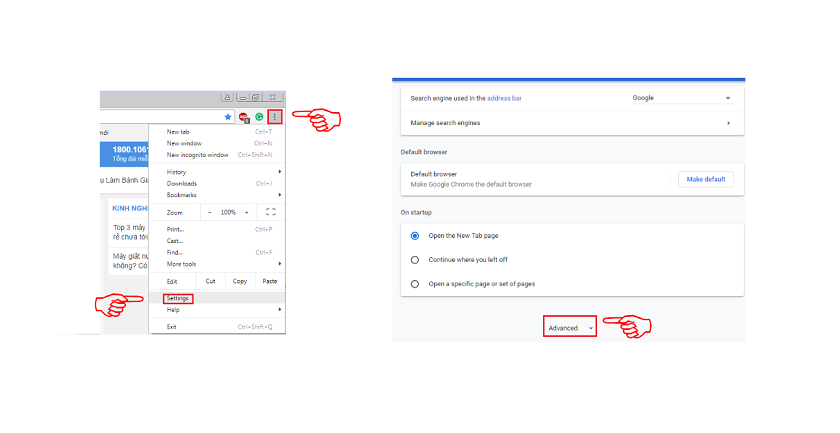This screenshot has height=433, width=840.
Task: Expand Help submenu
Action: 217,310
